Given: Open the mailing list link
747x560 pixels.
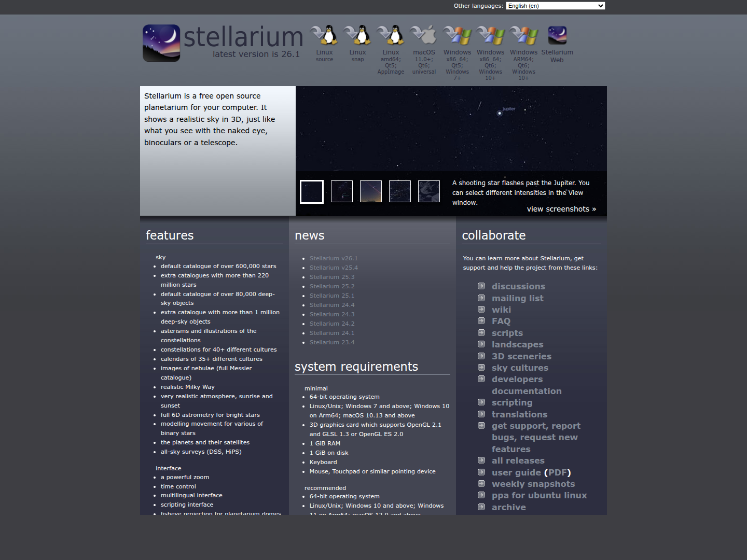Looking at the screenshot, I should pyautogui.click(x=518, y=298).
